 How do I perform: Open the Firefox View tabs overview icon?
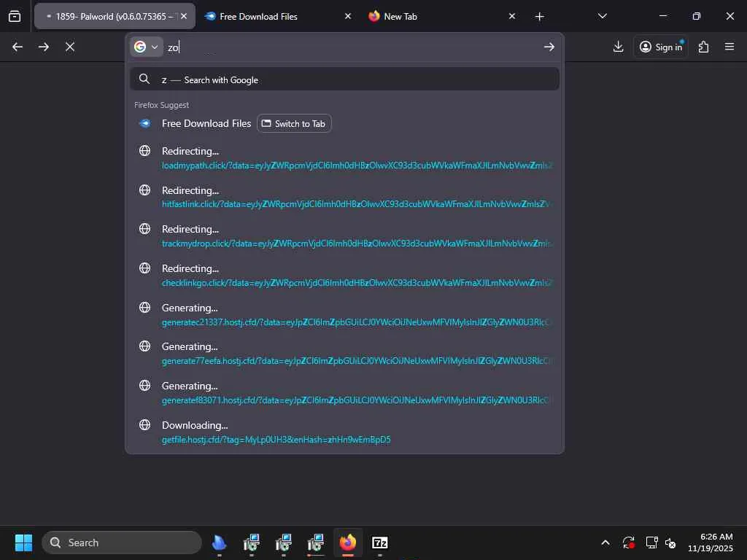[15, 17]
